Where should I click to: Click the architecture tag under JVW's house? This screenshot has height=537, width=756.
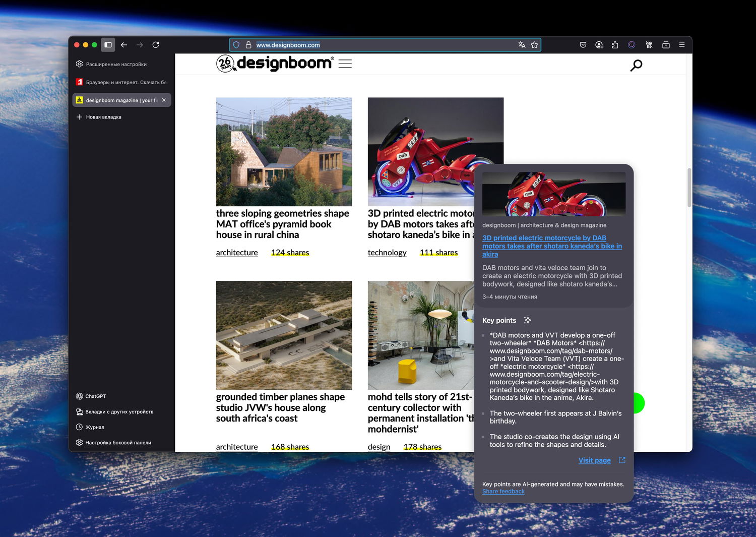(237, 447)
